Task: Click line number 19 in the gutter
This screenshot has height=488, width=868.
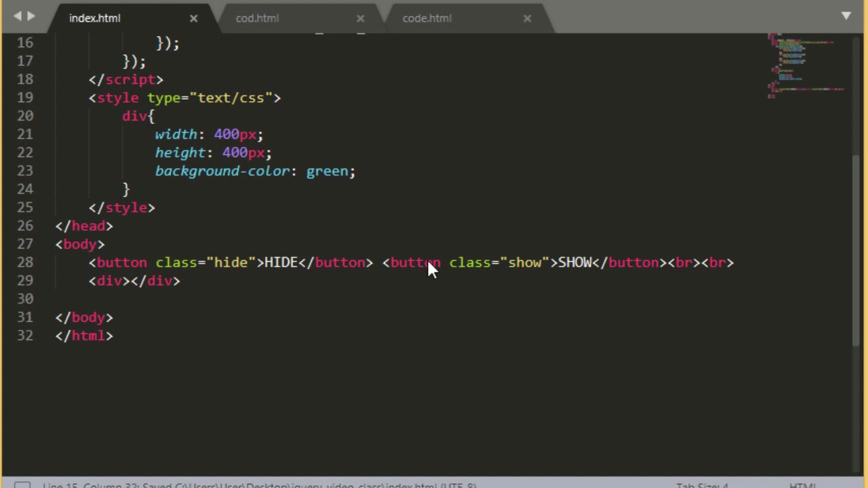Action: (x=25, y=98)
